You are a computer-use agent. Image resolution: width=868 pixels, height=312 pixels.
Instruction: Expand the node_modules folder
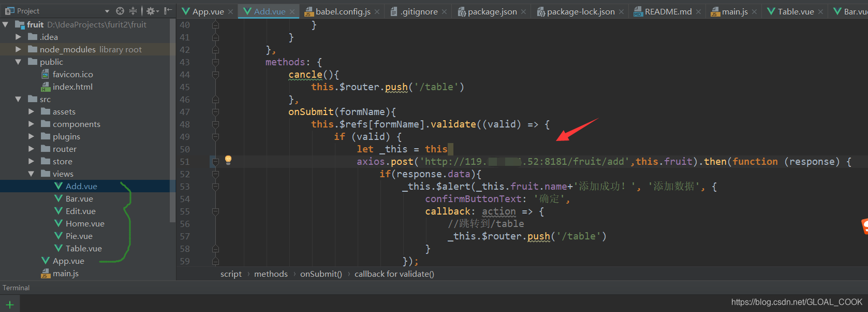19,49
